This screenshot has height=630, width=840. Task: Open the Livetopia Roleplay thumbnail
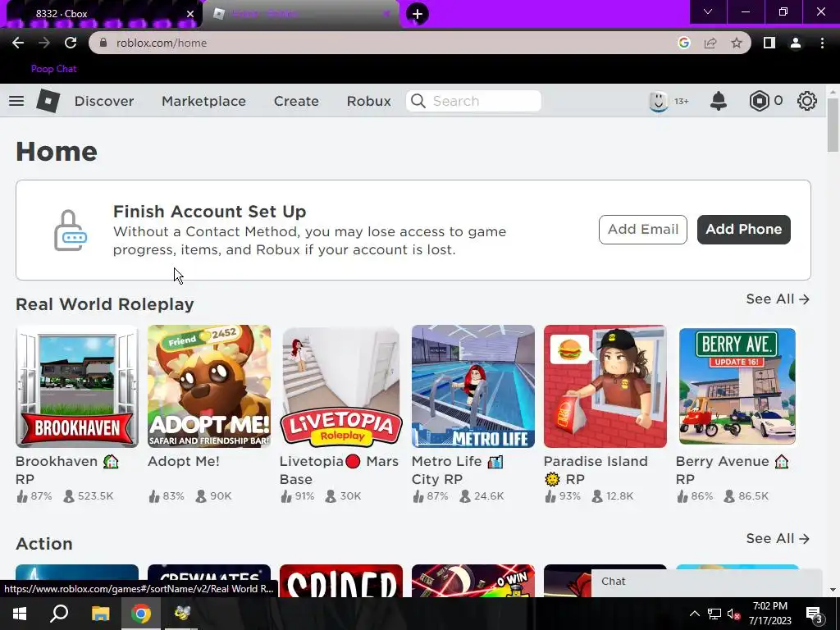pos(341,386)
